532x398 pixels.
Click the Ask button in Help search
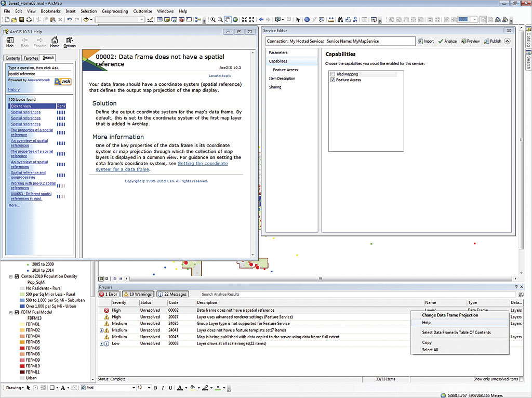click(63, 82)
